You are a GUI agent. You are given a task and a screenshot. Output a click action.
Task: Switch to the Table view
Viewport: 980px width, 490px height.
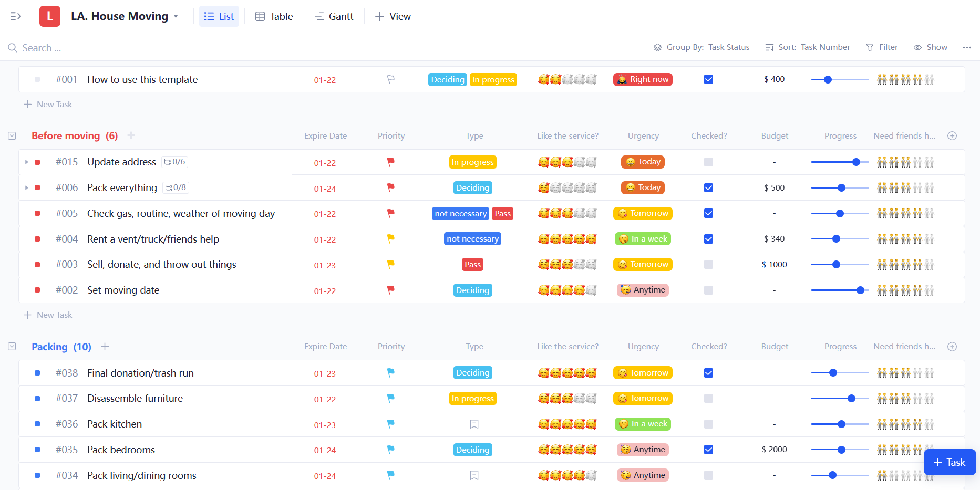[x=274, y=16]
